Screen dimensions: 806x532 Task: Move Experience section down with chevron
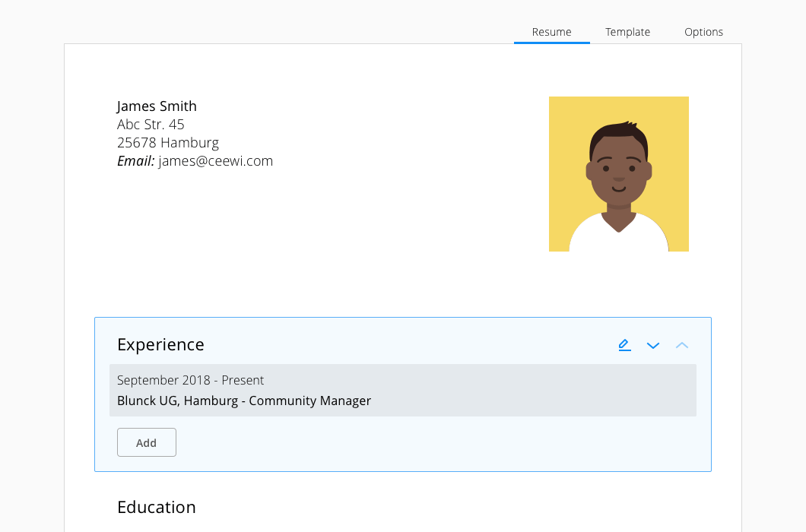[x=653, y=346]
